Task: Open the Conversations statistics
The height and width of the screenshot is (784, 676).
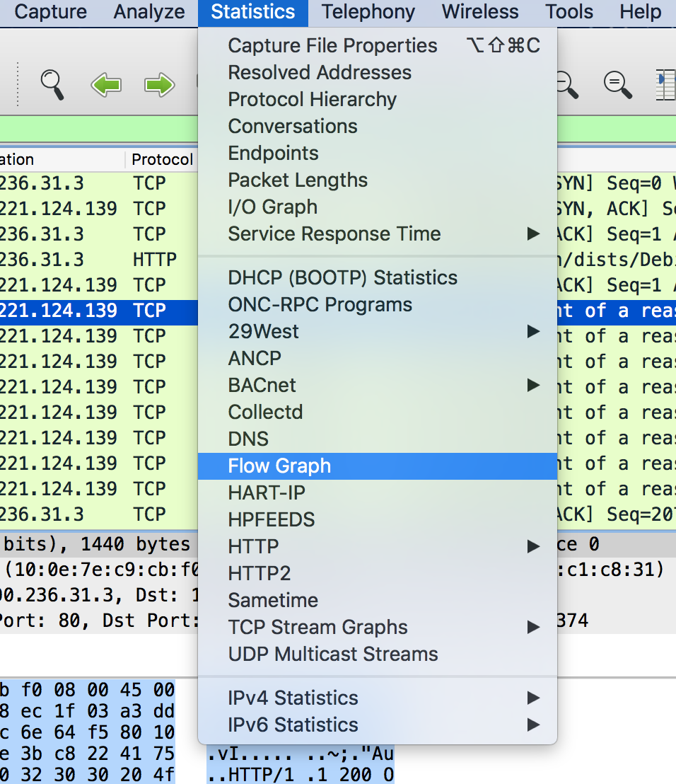Action: coord(378,127)
